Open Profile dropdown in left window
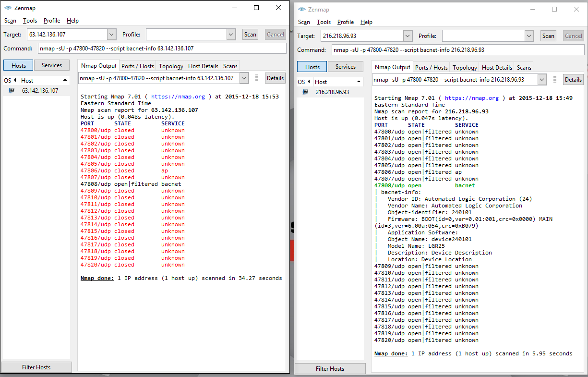 pyautogui.click(x=231, y=35)
